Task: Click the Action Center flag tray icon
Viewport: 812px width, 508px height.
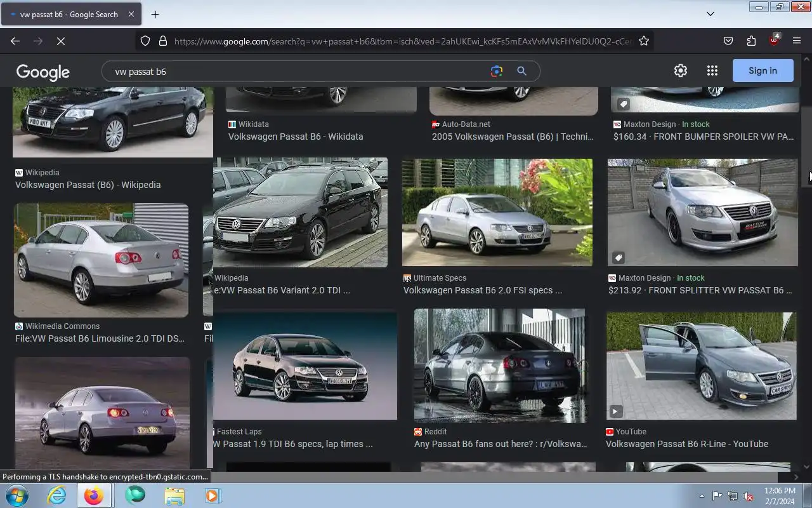Action: 717,496
